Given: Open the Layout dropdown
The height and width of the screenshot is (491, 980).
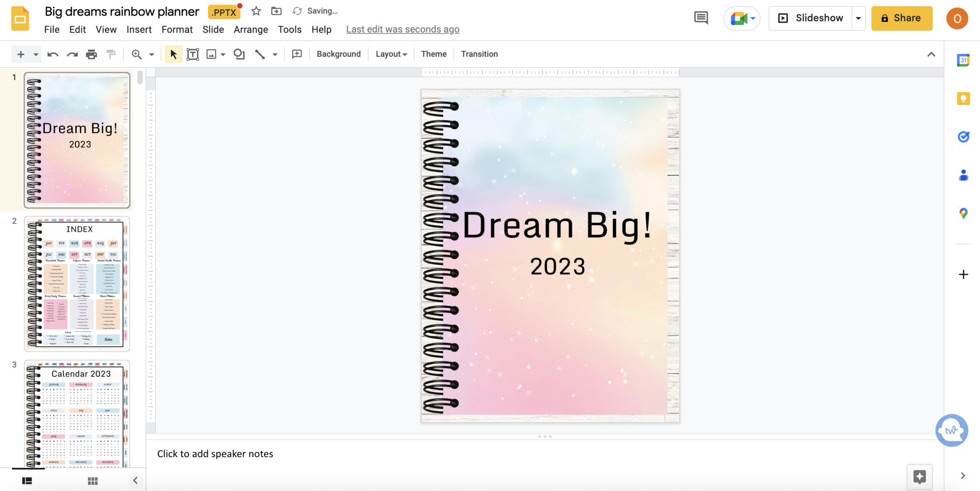Looking at the screenshot, I should pos(390,54).
